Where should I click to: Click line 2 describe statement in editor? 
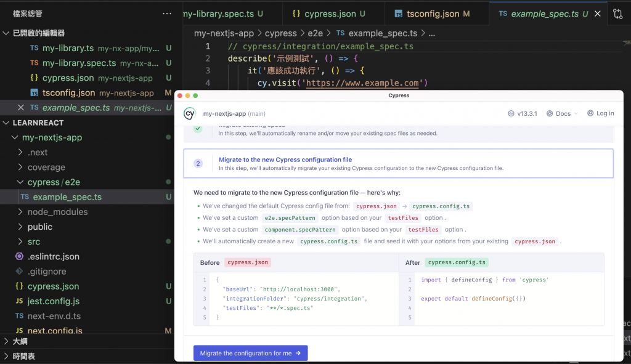[293, 59]
